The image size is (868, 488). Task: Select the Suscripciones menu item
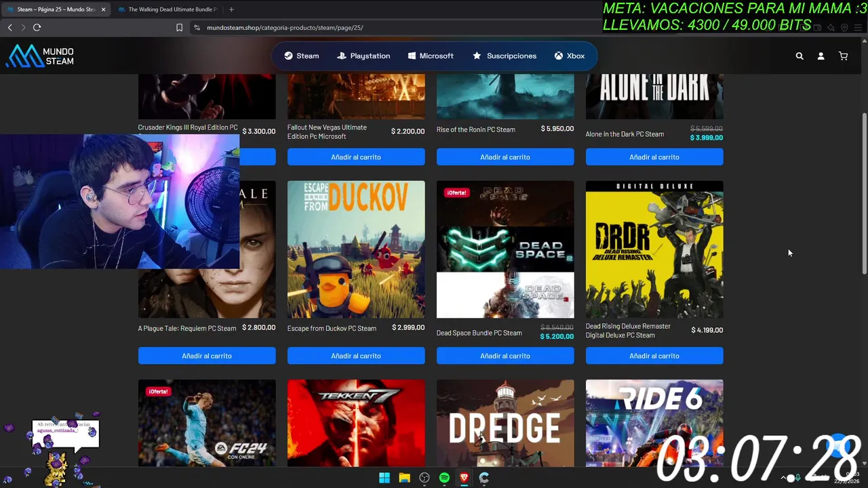click(505, 56)
